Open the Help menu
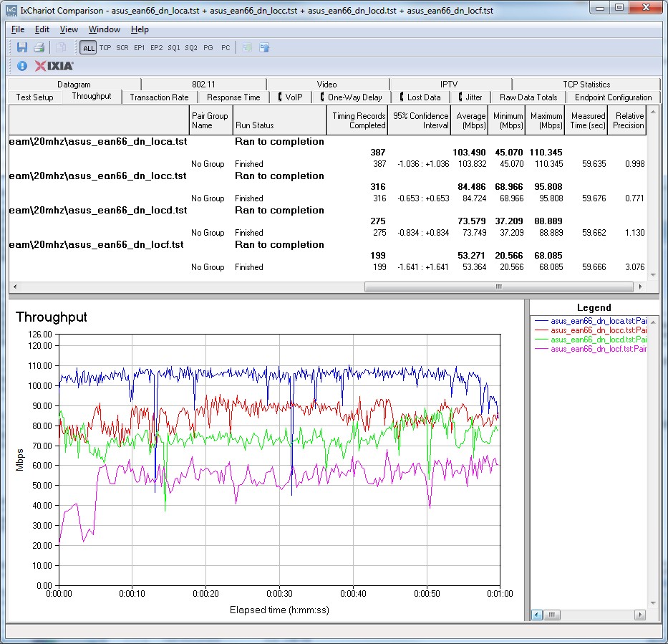The image size is (668, 644). [140, 29]
